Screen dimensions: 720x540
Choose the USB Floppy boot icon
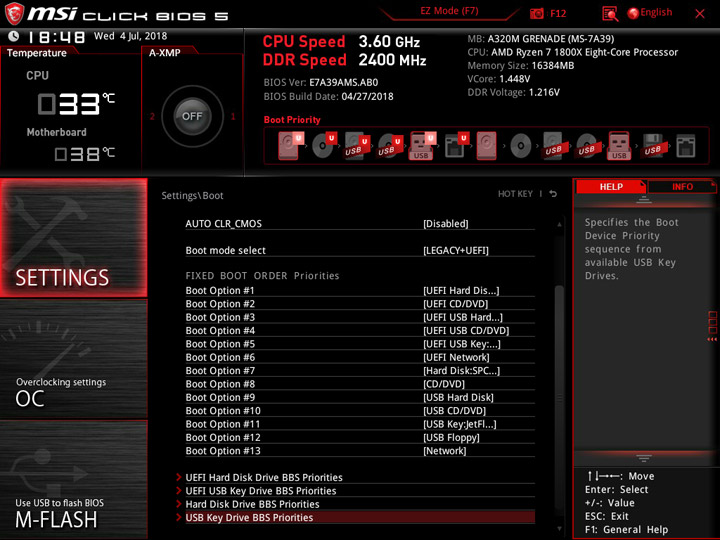[x=652, y=146]
